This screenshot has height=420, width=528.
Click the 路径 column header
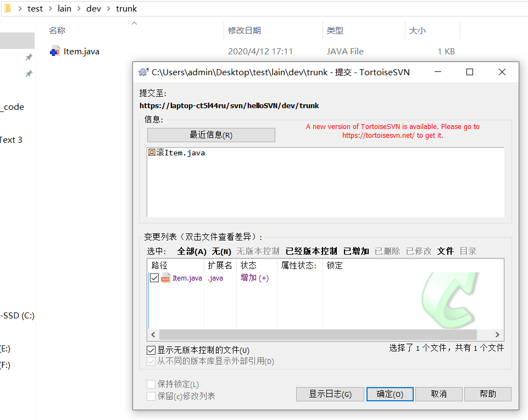pyautogui.click(x=176, y=266)
